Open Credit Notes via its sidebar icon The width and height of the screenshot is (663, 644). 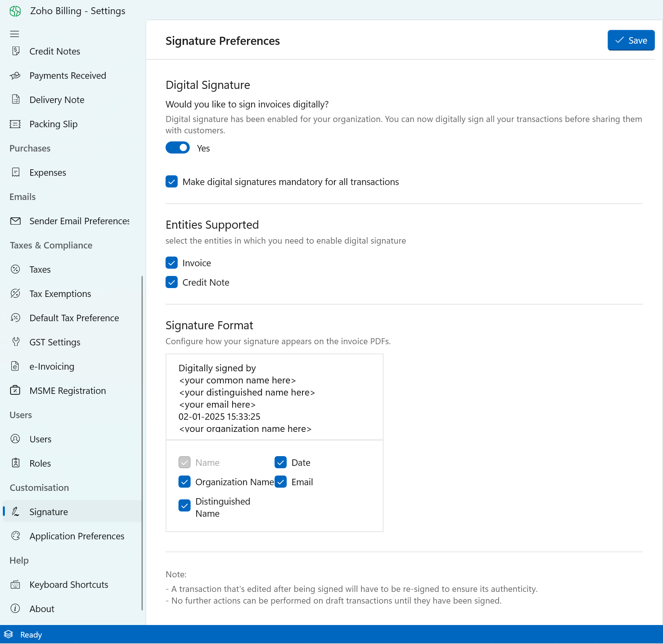click(16, 51)
